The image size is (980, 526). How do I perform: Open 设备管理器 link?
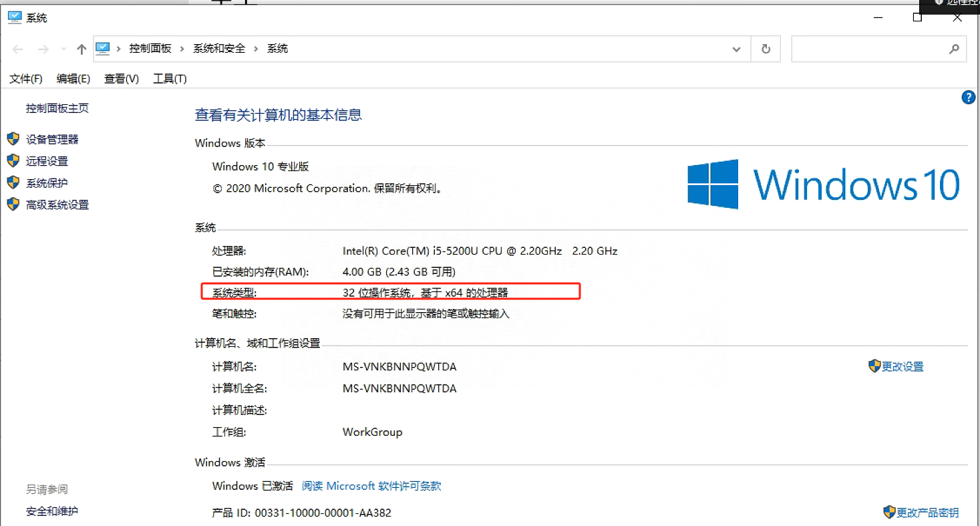coord(52,139)
